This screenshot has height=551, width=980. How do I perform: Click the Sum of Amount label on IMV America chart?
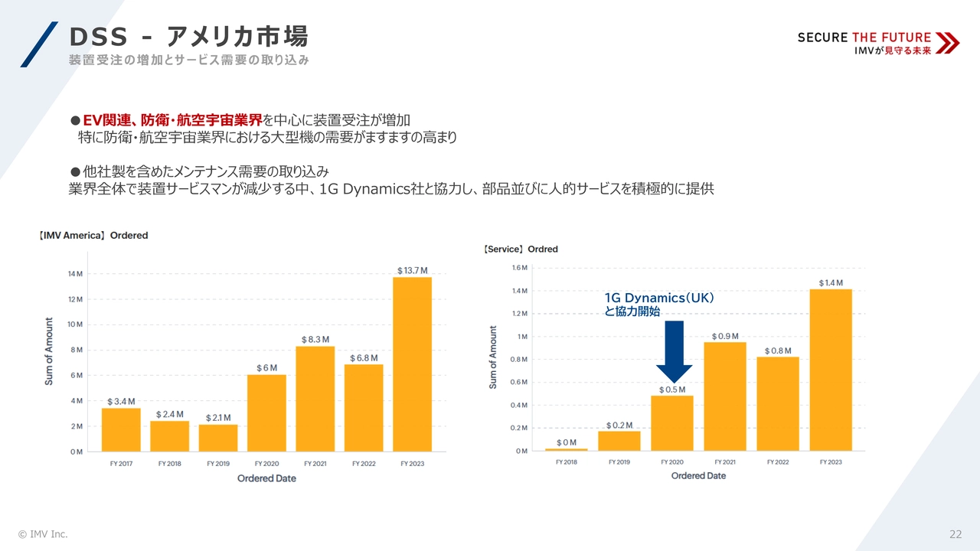tap(49, 351)
